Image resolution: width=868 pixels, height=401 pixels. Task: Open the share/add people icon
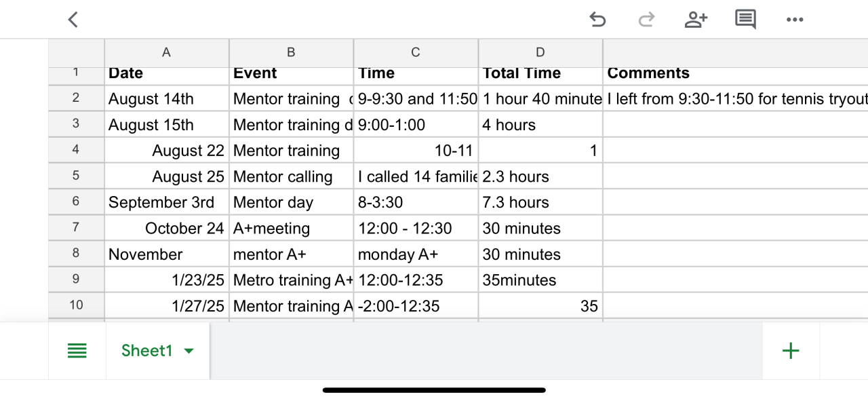[x=696, y=20]
